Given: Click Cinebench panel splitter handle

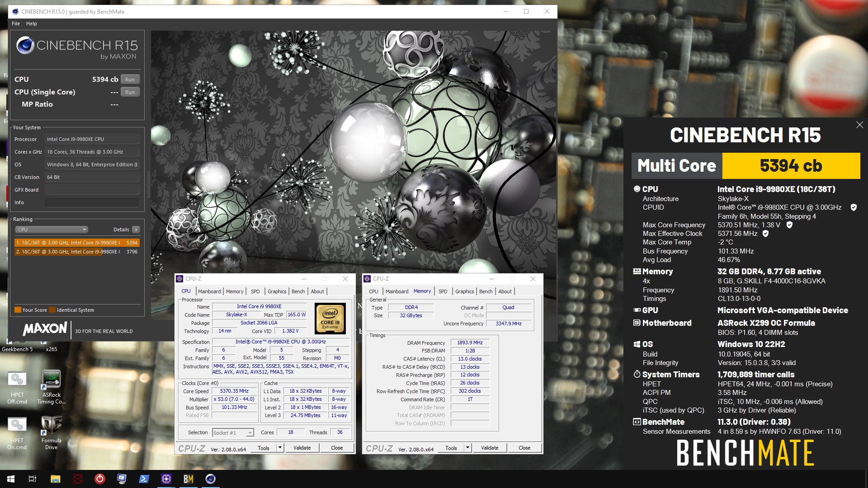Looking at the screenshot, I should (148, 184).
